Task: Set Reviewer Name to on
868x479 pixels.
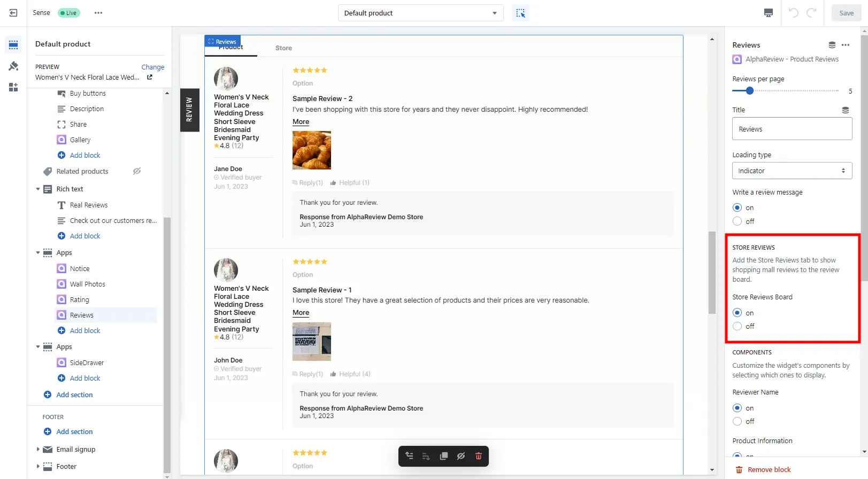Action: point(738,408)
